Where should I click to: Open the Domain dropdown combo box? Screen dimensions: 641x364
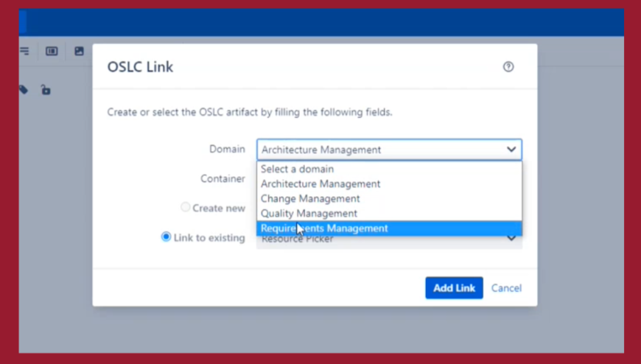pyautogui.click(x=389, y=150)
